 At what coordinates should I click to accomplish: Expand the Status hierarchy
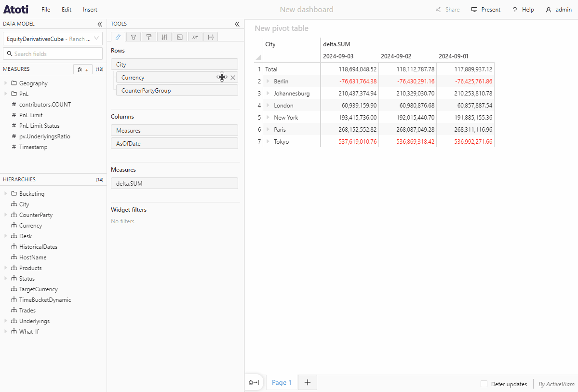pos(6,278)
